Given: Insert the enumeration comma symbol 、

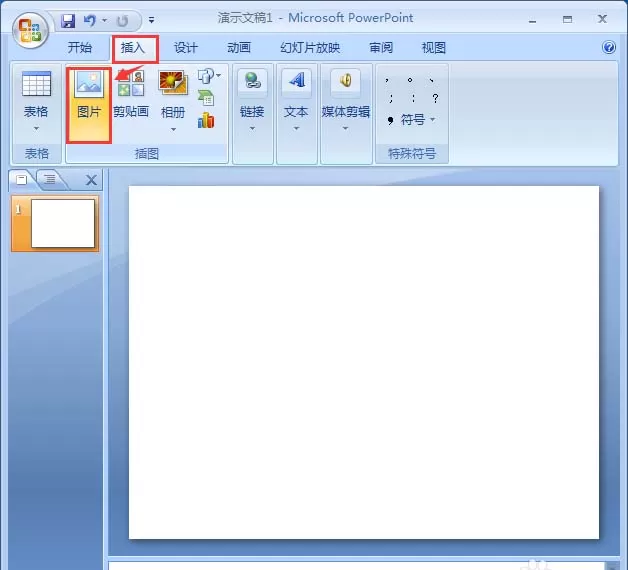Looking at the screenshot, I should coord(432,80).
